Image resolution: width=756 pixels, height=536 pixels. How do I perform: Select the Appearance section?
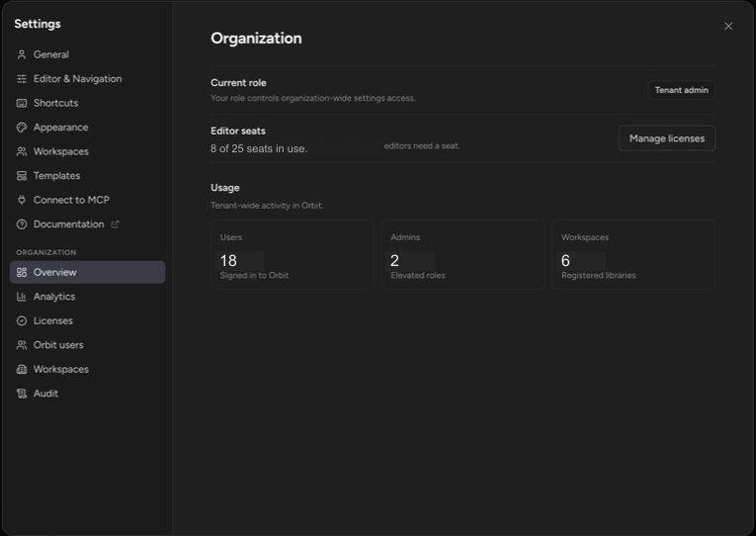pos(87,128)
